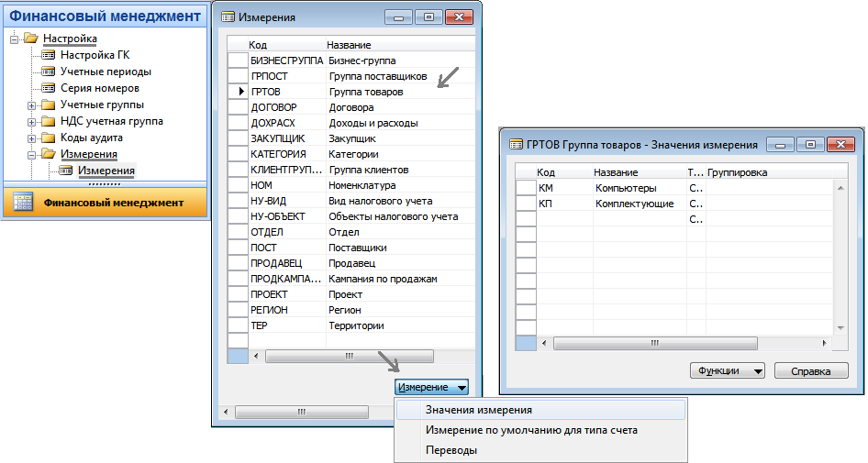
Task: Open Настройка ГК tree item
Action: coord(95,55)
